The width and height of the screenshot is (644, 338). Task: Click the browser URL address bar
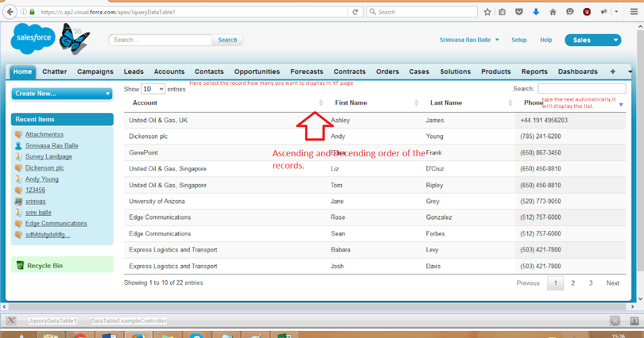coord(193,11)
